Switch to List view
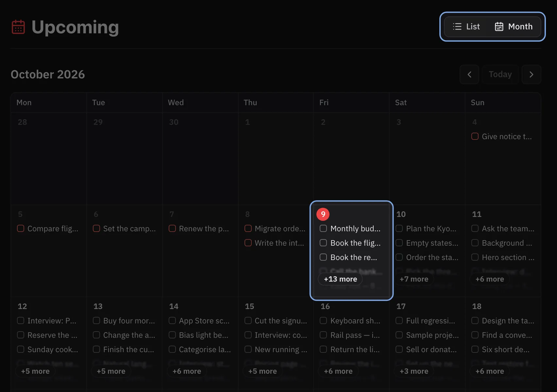 466,26
